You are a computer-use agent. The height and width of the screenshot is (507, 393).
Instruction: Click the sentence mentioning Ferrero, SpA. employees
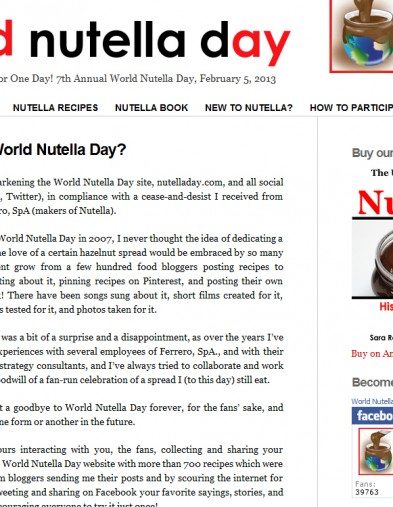(x=141, y=351)
